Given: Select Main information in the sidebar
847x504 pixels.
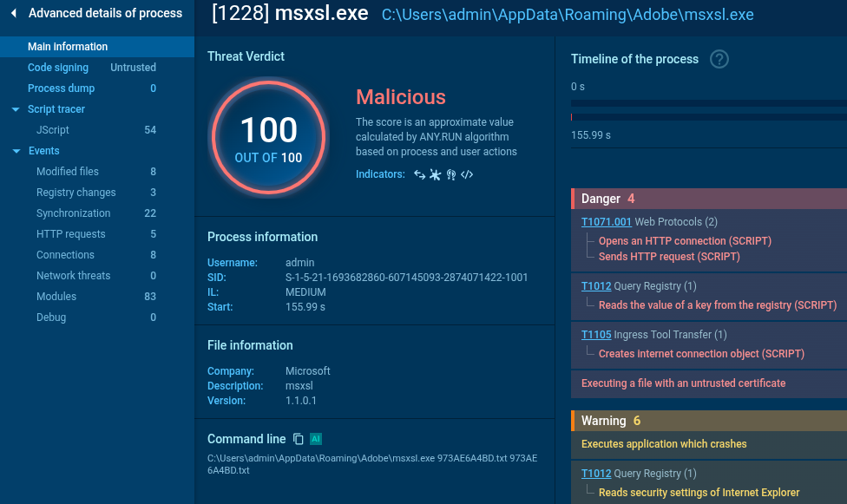Looking at the screenshot, I should 97,47.
